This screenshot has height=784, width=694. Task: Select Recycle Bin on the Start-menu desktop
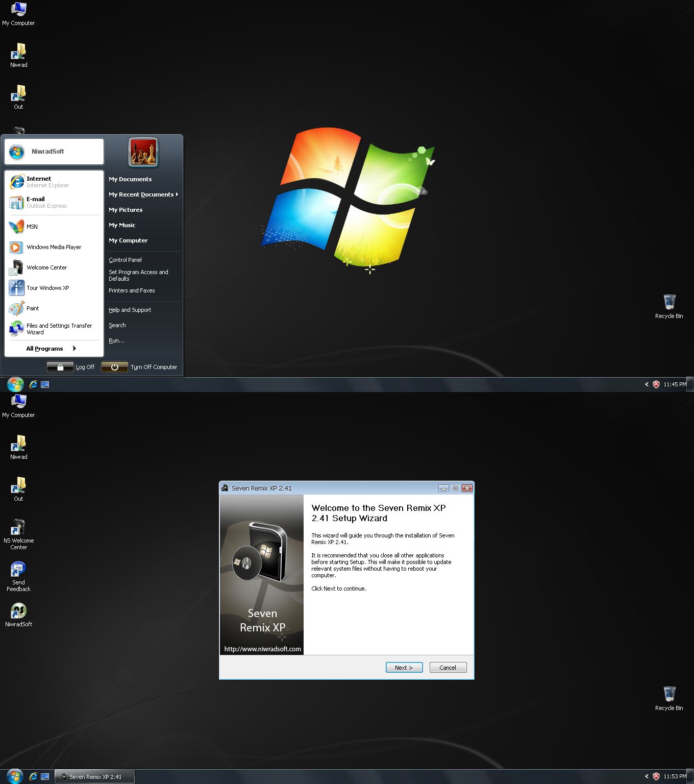tap(669, 307)
